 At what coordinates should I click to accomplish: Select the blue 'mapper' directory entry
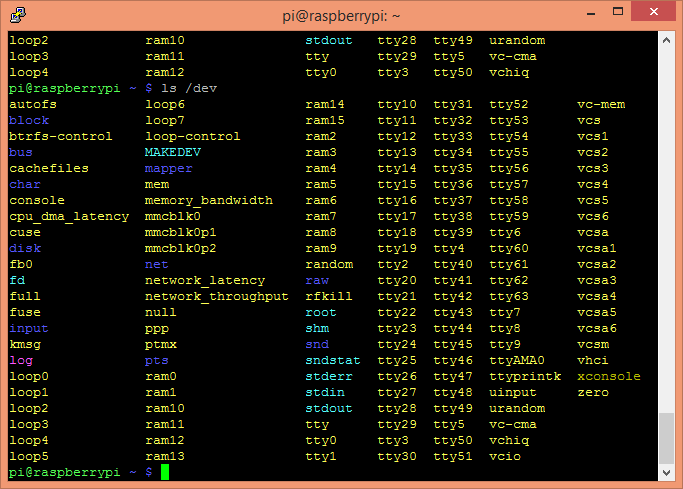pos(169,169)
